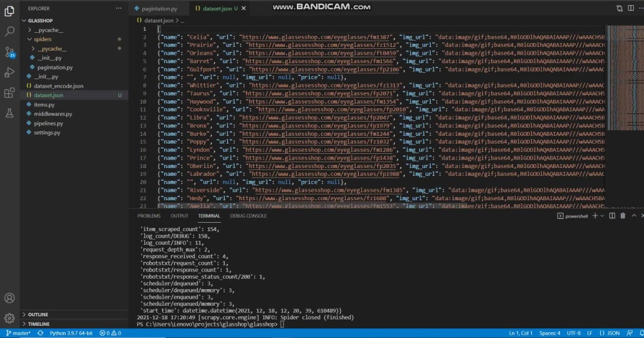The height and width of the screenshot is (338, 644).
Task: Click line number 7 in gutter
Action: click(144, 77)
